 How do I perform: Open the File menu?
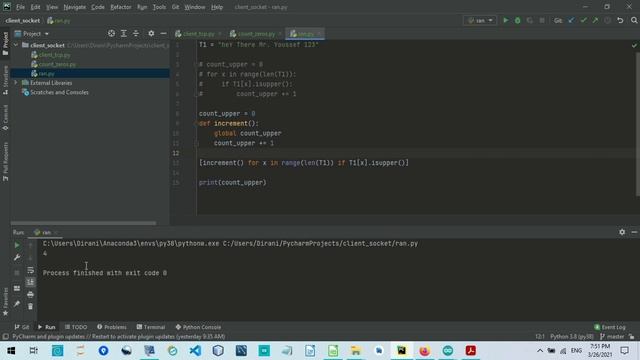(x=20, y=7)
